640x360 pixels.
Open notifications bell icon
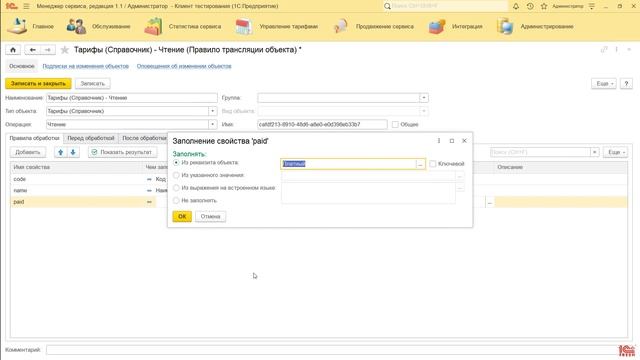click(516, 6)
